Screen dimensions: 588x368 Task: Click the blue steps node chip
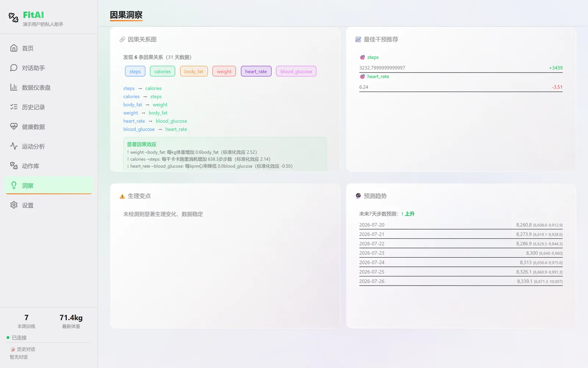[x=135, y=71]
